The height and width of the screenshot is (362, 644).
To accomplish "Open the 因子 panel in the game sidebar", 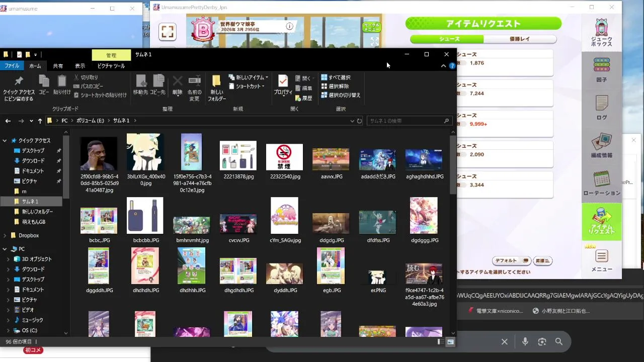I will (x=601, y=69).
